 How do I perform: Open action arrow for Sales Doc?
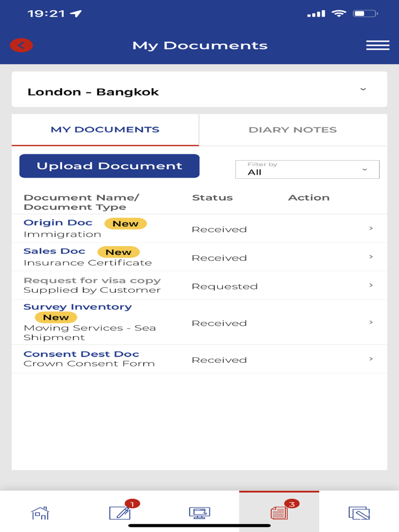coord(371,257)
